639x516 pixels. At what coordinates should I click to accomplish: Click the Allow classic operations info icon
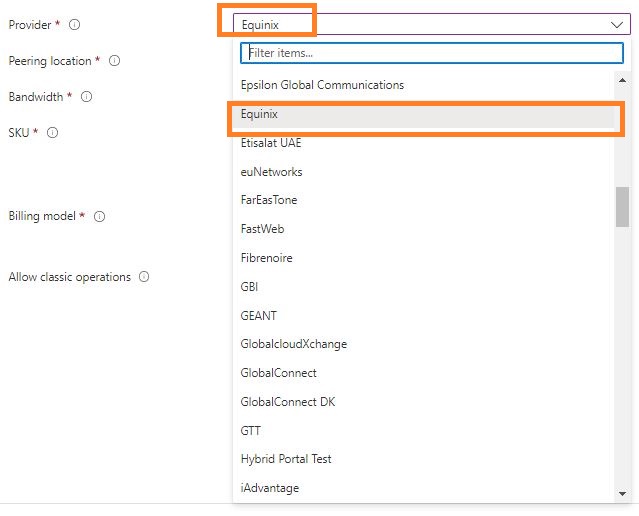[x=144, y=277]
